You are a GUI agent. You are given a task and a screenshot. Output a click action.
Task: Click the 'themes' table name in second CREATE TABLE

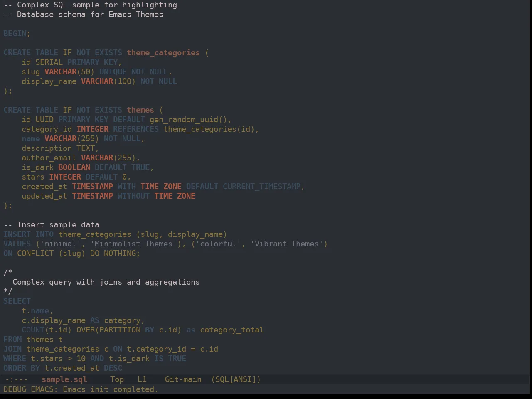[140, 110]
